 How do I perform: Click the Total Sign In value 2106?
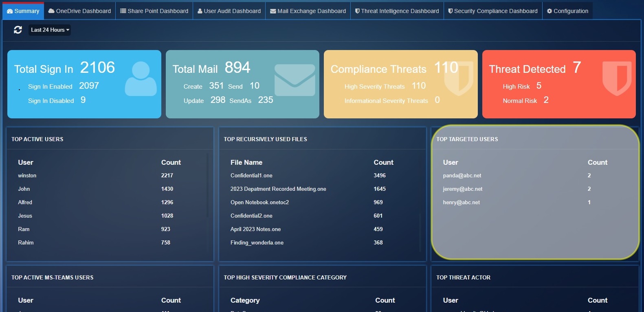pos(97,68)
